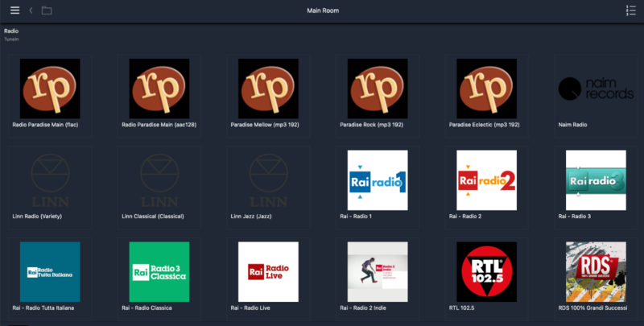Select Paradise Eclectic (mp3 192) logo
Viewport: 644px width, 326px height.
(487, 89)
